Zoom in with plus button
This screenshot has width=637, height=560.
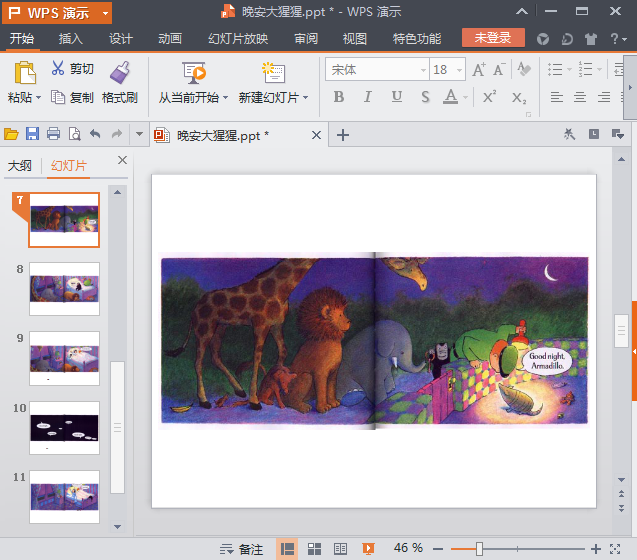pos(596,549)
